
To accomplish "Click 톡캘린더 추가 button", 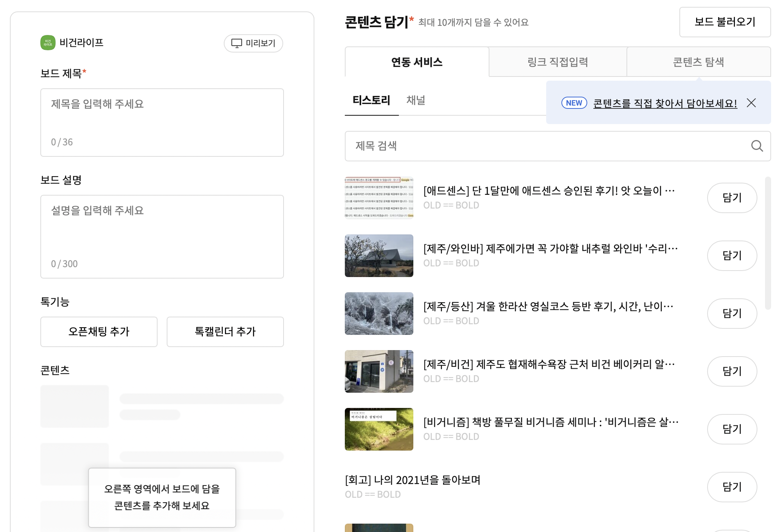I will (x=225, y=331).
